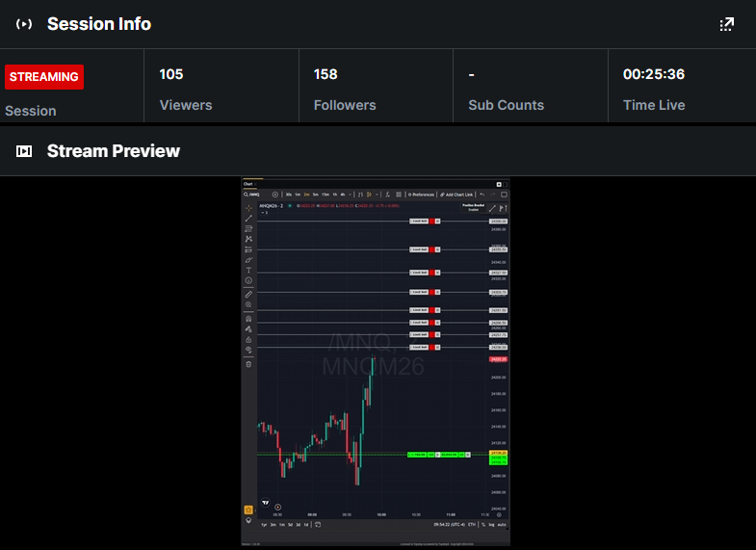This screenshot has height=550, width=756.
Task: Toggle lock all drawings icon
Action: click(x=248, y=339)
